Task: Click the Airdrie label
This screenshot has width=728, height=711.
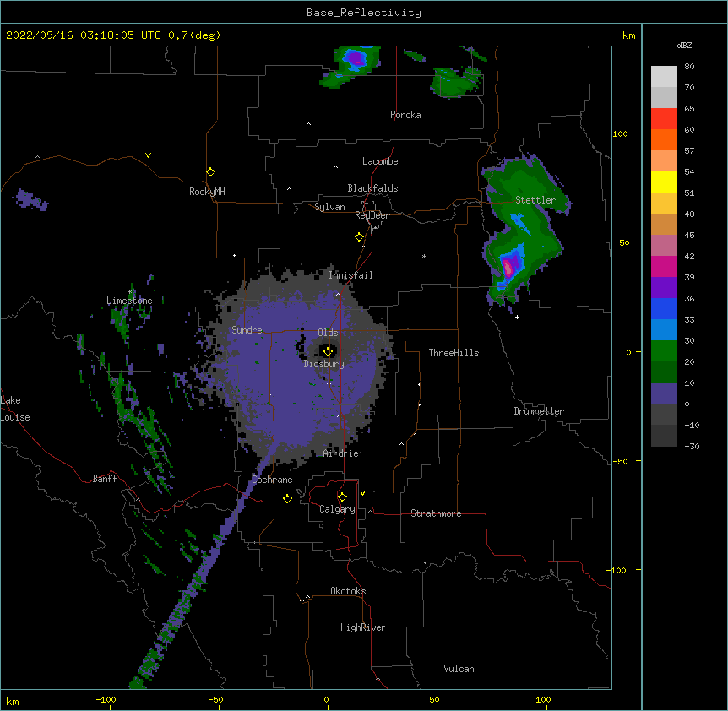Action: point(341,453)
